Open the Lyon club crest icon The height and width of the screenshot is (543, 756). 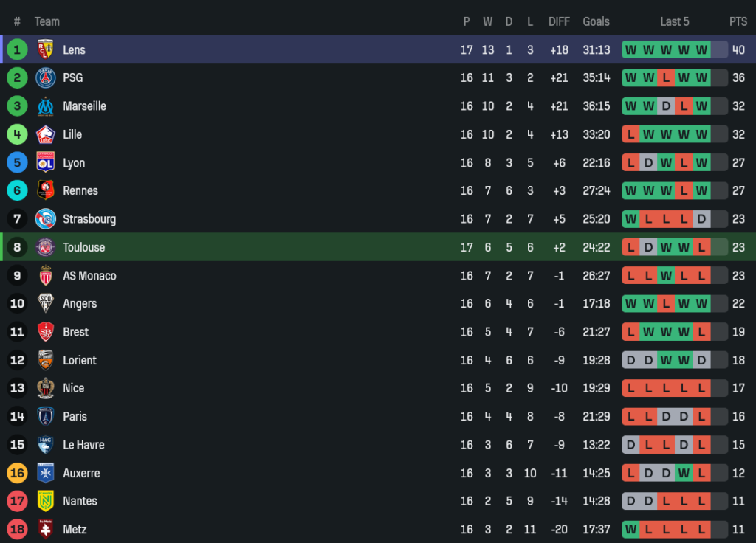(46, 162)
